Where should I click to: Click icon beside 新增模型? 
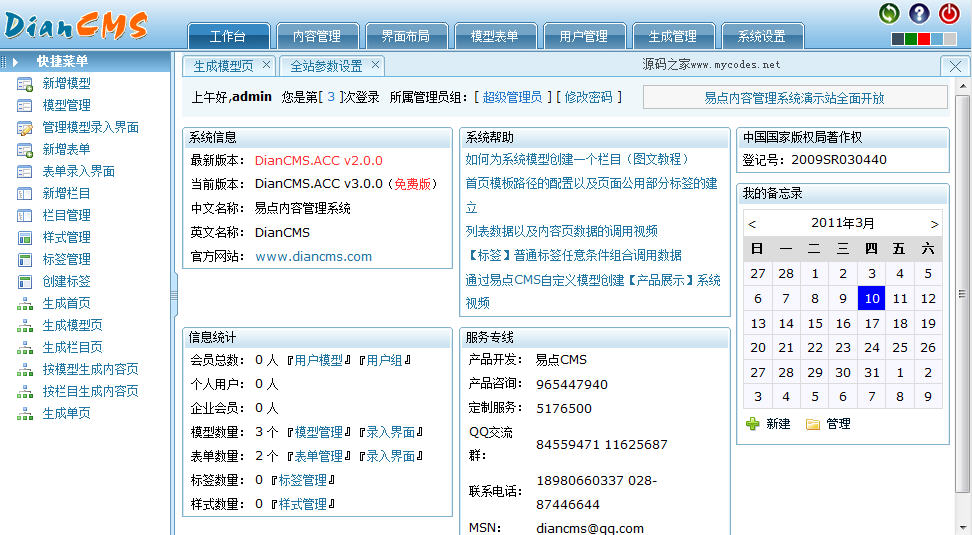click(x=25, y=84)
